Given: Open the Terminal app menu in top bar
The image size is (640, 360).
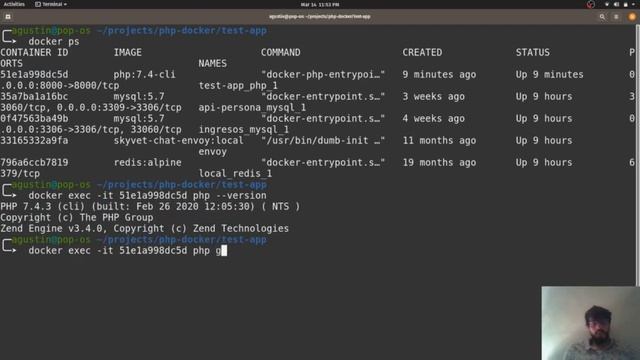Looking at the screenshot, I should [x=51, y=4].
